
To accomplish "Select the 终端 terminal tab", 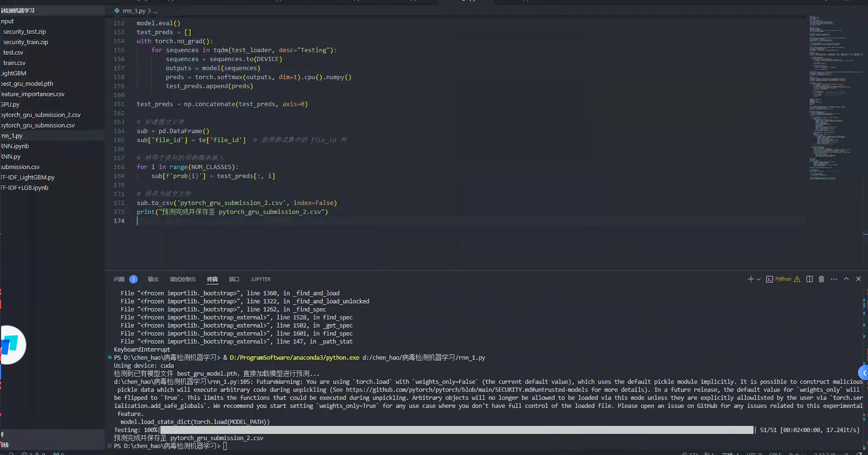I will (x=212, y=279).
